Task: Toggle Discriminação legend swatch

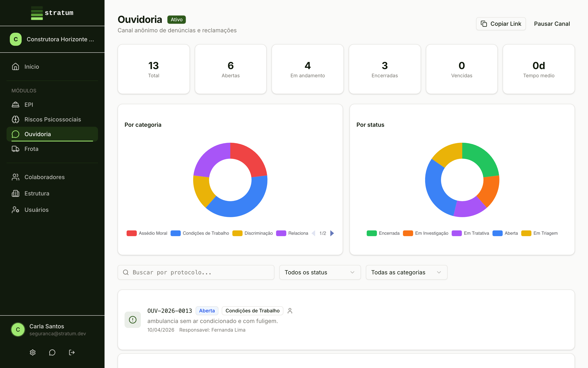Action: coord(237,233)
